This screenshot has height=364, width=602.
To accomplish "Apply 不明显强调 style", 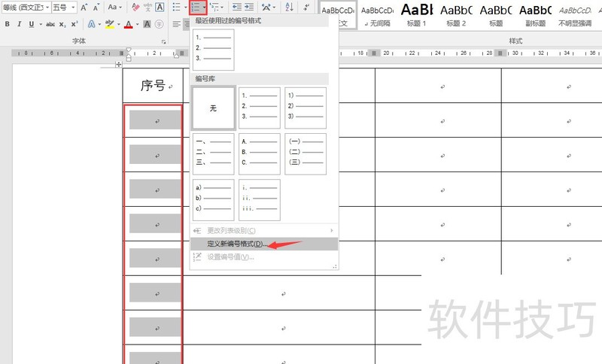I will (x=575, y=15).
